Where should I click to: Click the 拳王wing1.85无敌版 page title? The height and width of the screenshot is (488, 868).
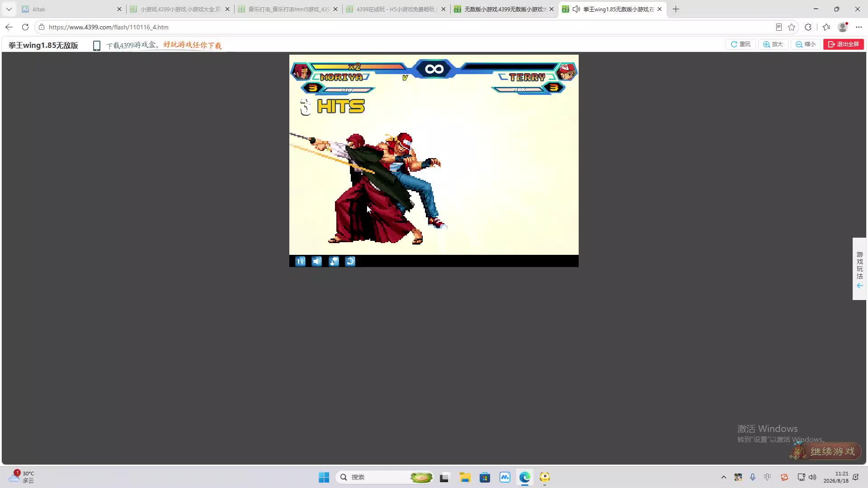point(43,45)
